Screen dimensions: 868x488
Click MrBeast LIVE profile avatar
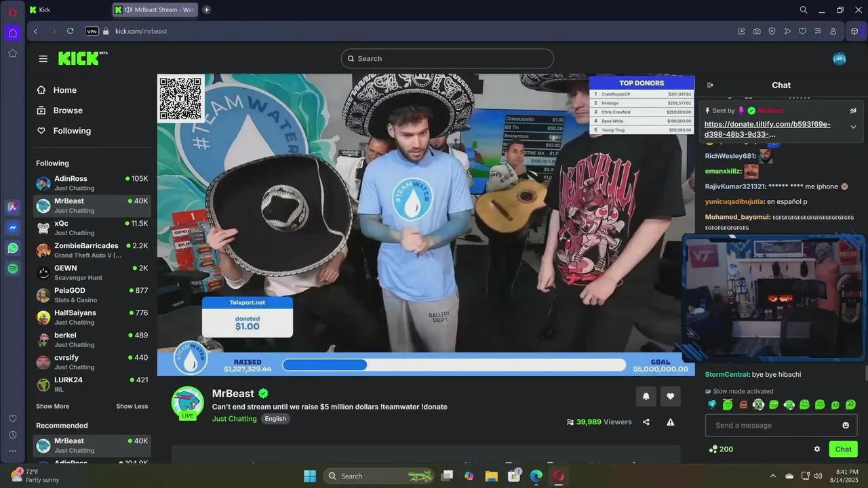[188, 403]
